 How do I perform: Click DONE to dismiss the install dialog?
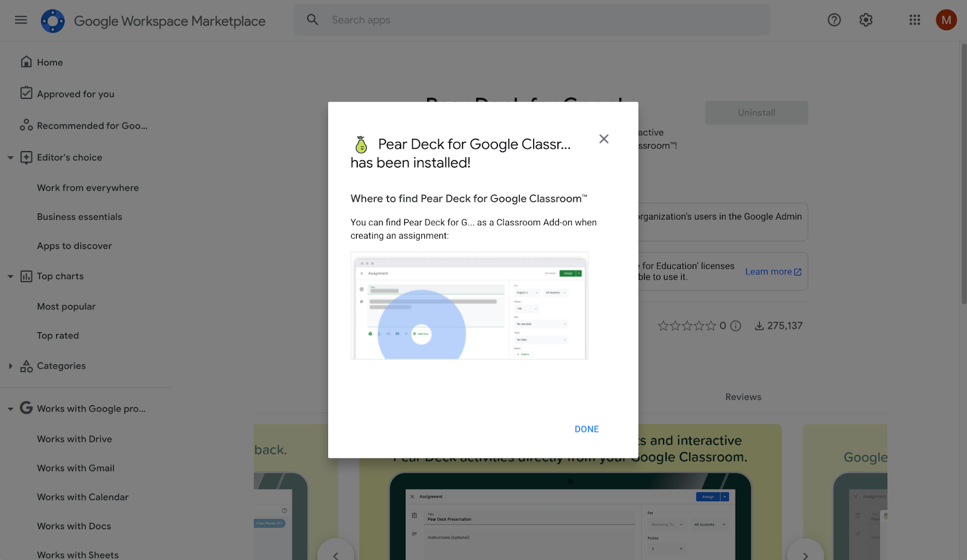coord(586,429)
